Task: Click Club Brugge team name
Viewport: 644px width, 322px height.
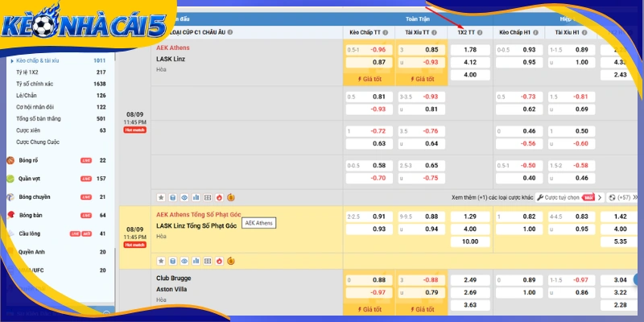Action: click(x=174, y=278)
